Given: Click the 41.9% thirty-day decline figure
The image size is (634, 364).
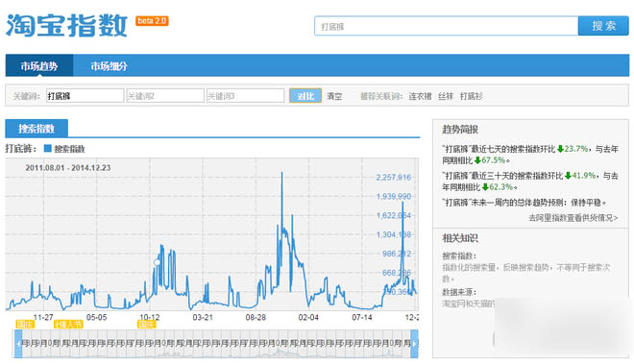Looking at the screenshot, I should click(584, 176).
